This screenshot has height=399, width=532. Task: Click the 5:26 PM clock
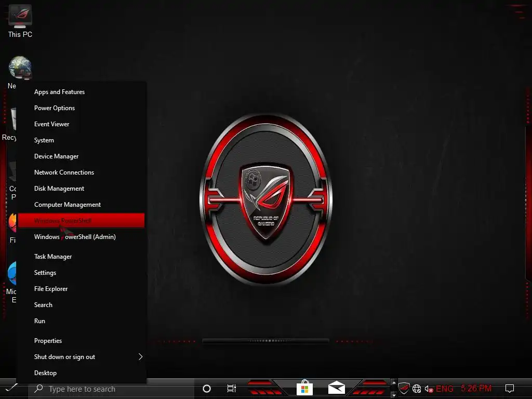tap(476, 388)
